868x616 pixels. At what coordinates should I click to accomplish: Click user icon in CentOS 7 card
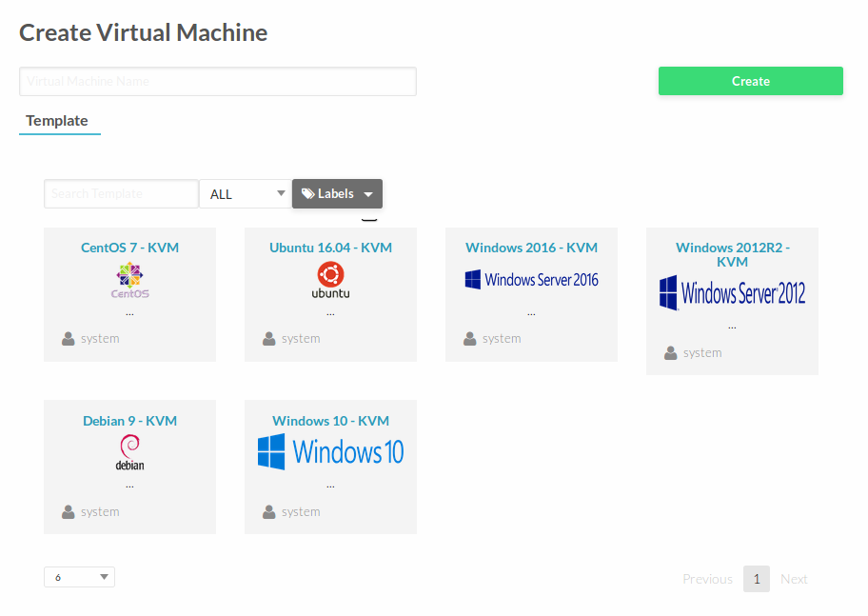tap(69, 339)
